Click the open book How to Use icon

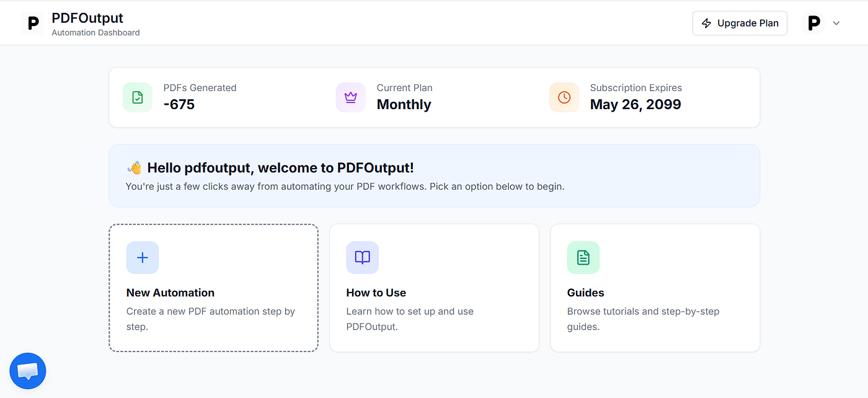click(363, 257)
